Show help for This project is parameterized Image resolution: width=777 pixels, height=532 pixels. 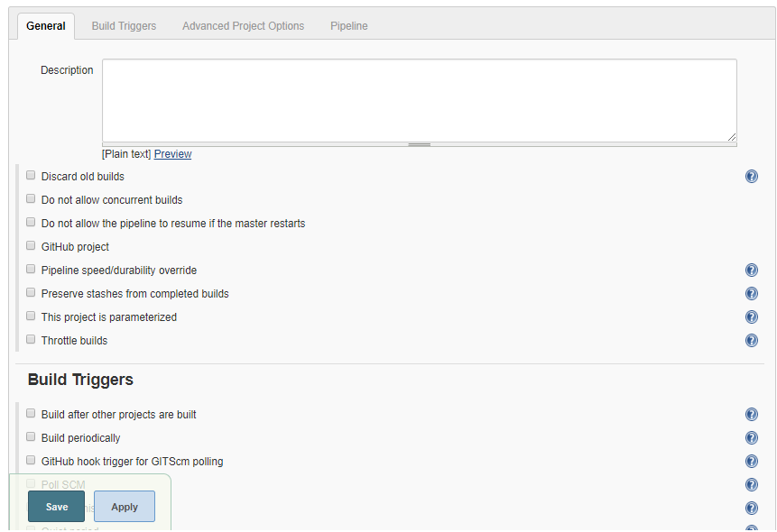click(x=752, y=316)
